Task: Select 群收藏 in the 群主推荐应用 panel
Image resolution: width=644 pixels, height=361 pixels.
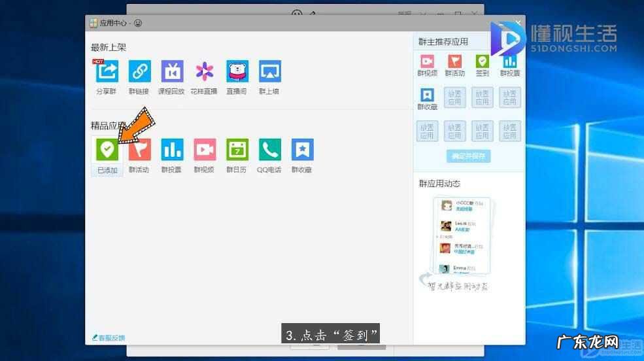Action: coord(427,94)
